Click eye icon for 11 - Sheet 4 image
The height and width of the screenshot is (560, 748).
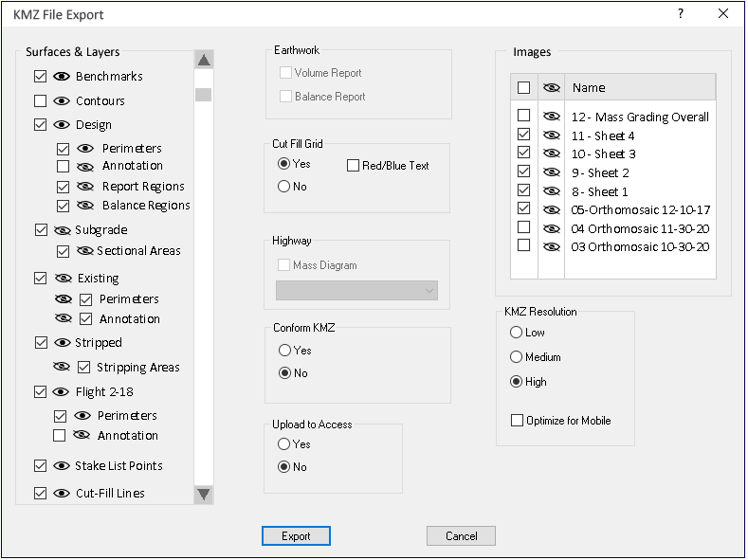[551, 135]
